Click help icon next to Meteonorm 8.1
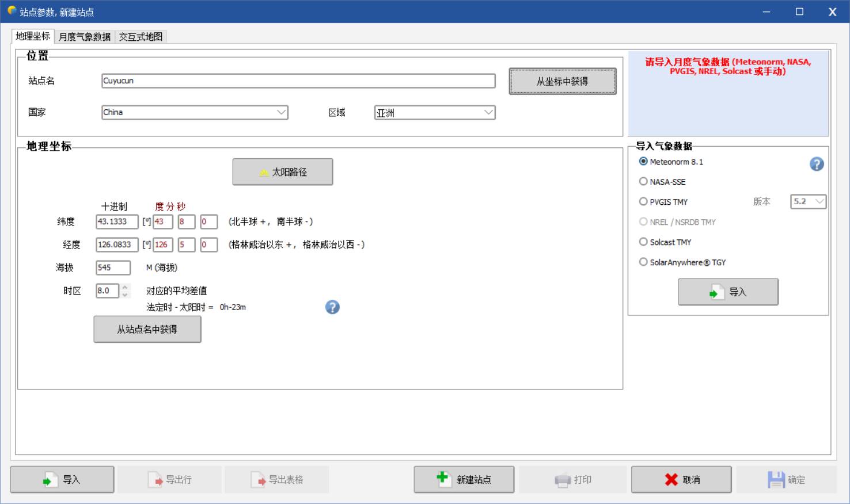850x504 pixels. pyautogui.click(x=816, y=164)
